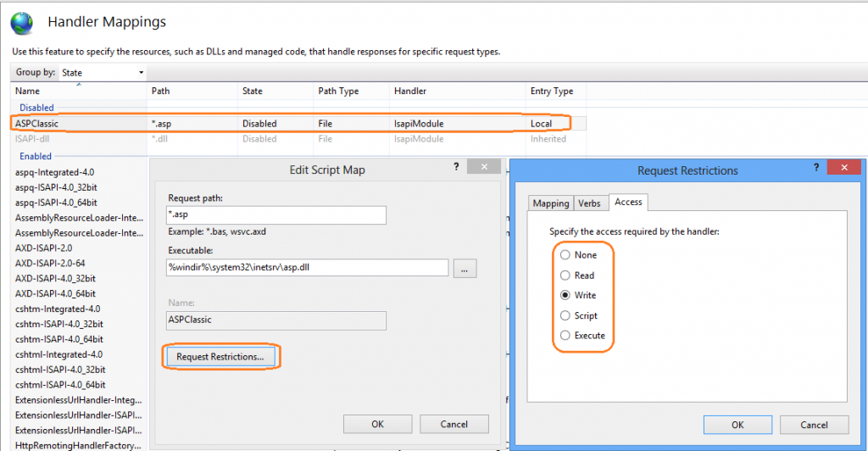Viewport: 868px width, 451px height.
Task: Select AXD-ISAPI-2.0-64 handler entry
Action: click(x=50, y=264)
